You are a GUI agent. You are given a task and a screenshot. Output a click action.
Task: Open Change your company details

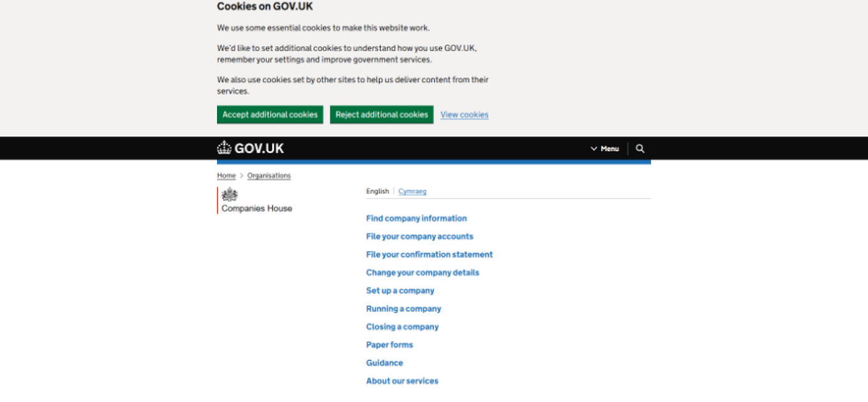[423, 272]
